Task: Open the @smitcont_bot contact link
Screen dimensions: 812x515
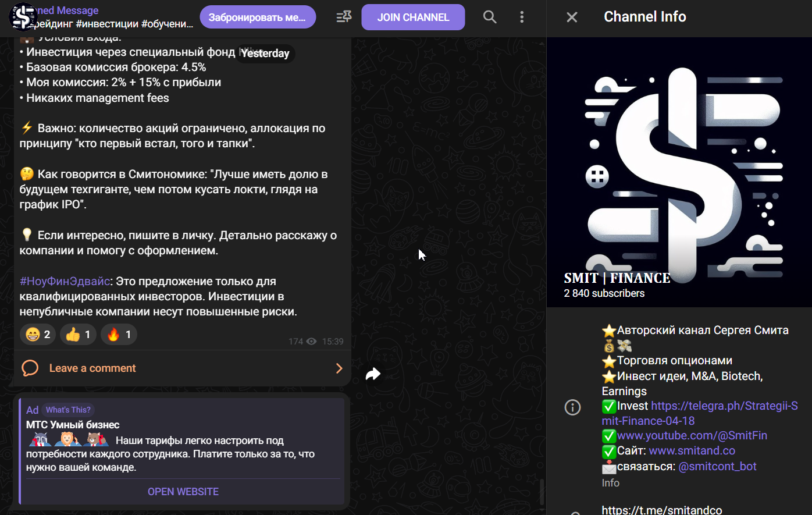Action: pos(717,467)
